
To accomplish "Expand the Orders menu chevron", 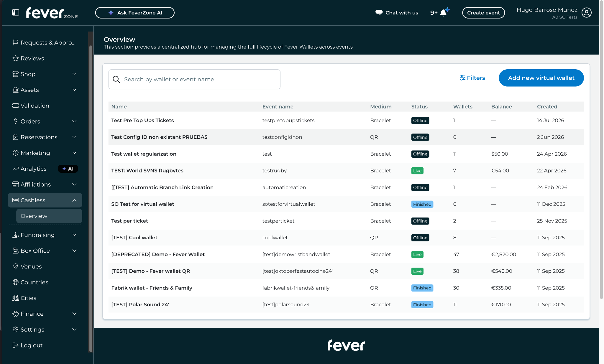I will (74, 121).
